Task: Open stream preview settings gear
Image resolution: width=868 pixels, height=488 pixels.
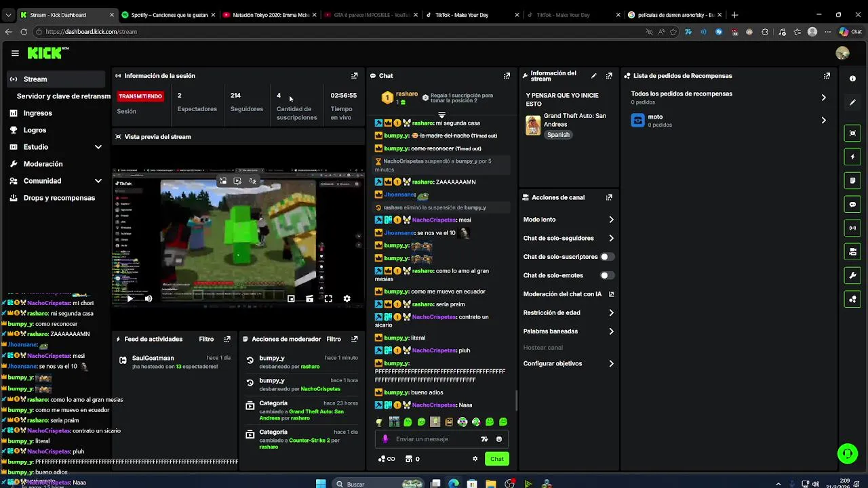Action: pyautogui.click(x=347, y=298)
